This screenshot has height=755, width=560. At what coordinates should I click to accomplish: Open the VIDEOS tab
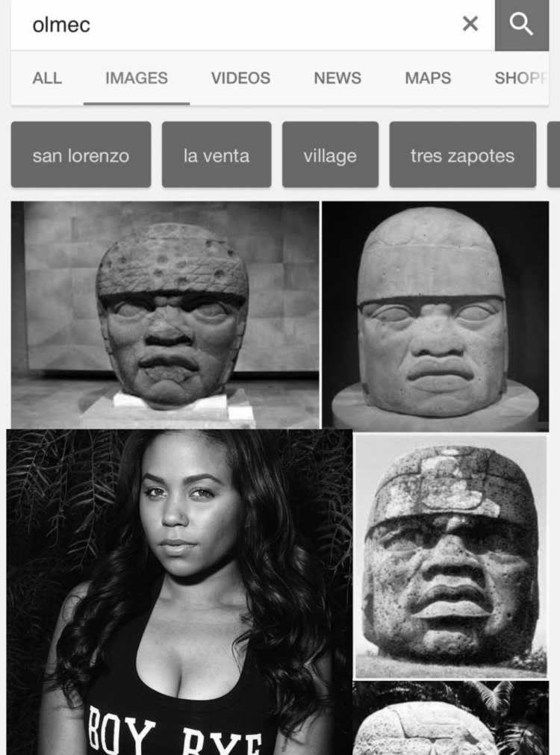[240, 78]
